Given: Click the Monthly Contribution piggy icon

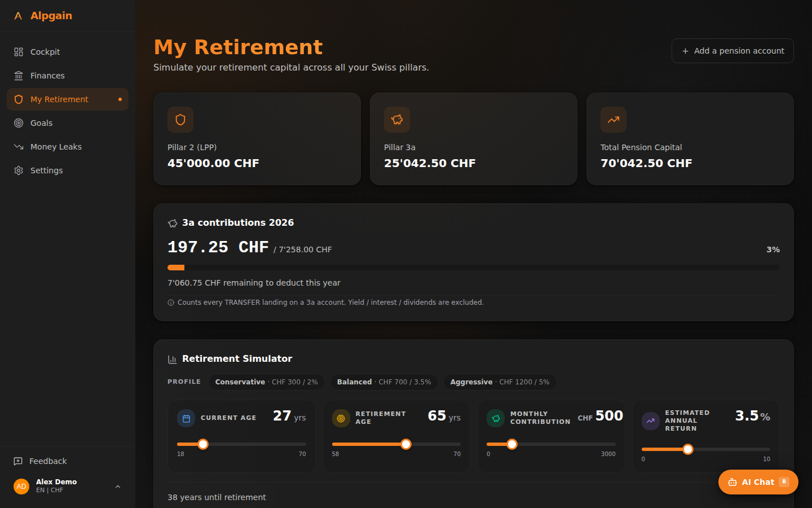Looking at the screenshot, I should pyautogui.click(x=496, y=418).
